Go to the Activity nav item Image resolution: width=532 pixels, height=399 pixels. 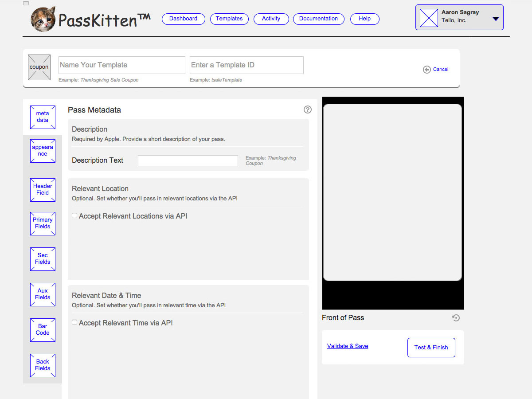pyautogui.click(x=271, y=19)
